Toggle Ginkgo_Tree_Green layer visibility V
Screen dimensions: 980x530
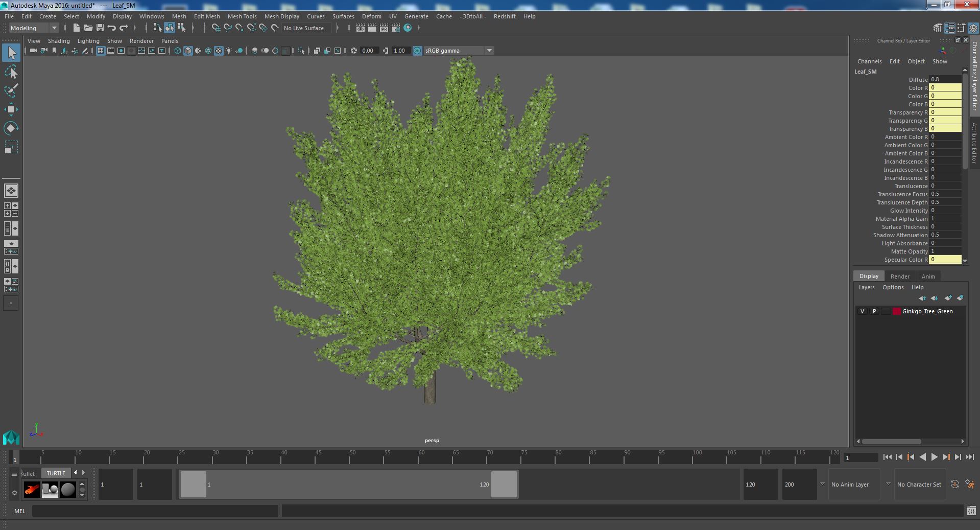point(863,311)
